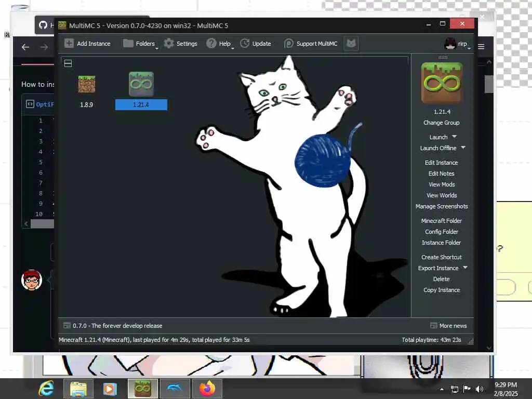
Task: Click the 1.21.4 instance name label
Action: [141, 105]
